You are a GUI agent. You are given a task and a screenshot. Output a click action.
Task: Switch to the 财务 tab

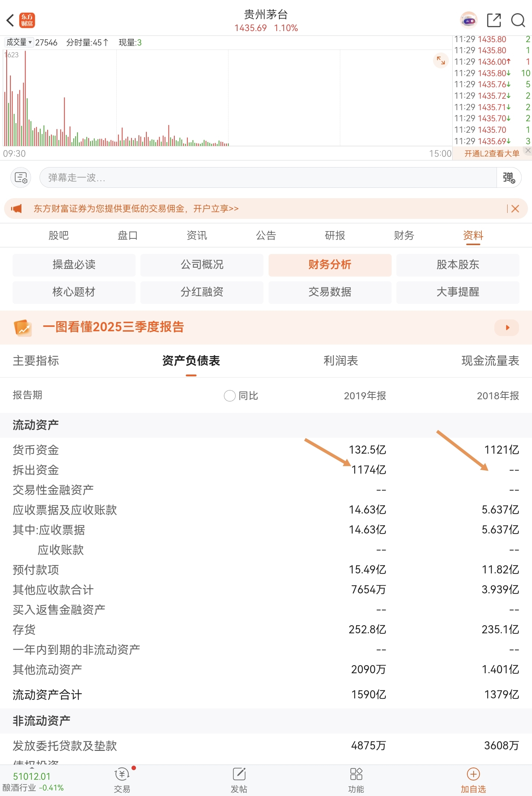coord(404,236)
